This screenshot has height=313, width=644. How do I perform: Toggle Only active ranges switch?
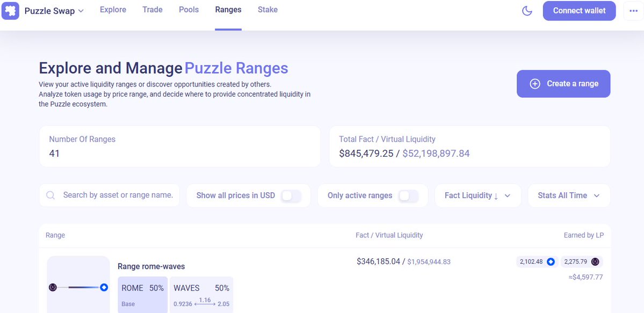tap(409, 196)
